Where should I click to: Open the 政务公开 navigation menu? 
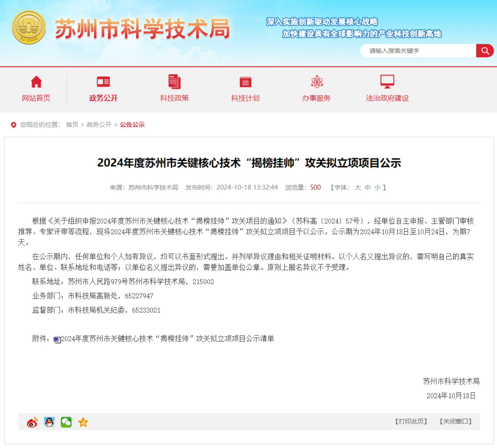point(103,98)
